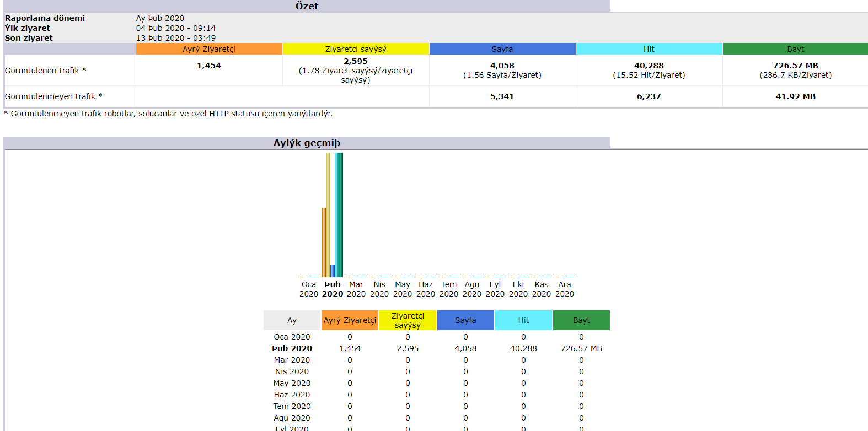The image size is (868, 431).
Task: Click the "Kas 2020" label under the chart
Action: tap(542, 289)
